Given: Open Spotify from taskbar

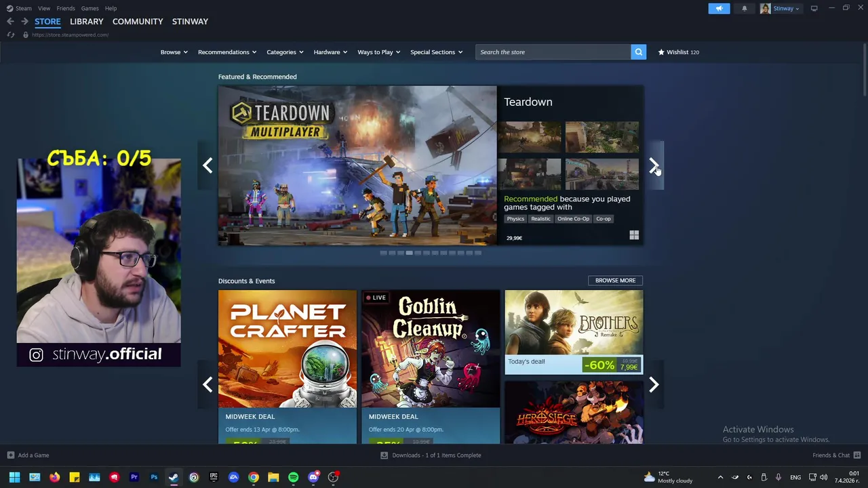Looking at the screenshot, I should click(x=293, y=477).
